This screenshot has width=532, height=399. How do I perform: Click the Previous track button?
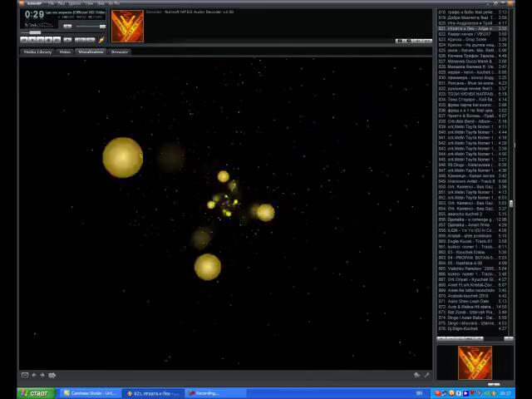(25, 40)
